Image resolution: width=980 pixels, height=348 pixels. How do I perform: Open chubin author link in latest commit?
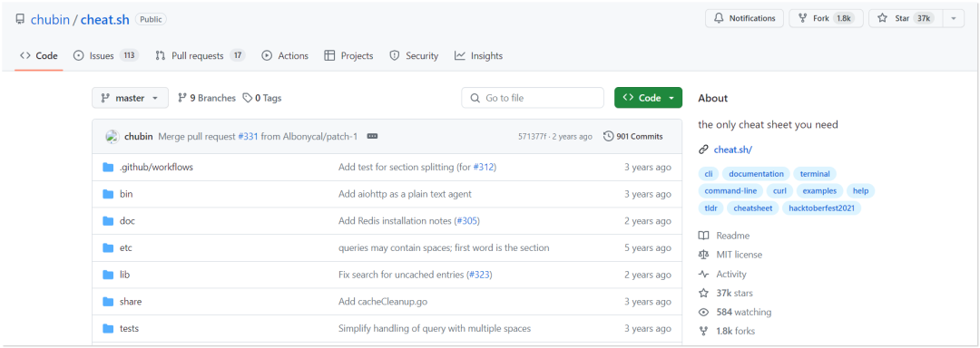pos(139,137)
